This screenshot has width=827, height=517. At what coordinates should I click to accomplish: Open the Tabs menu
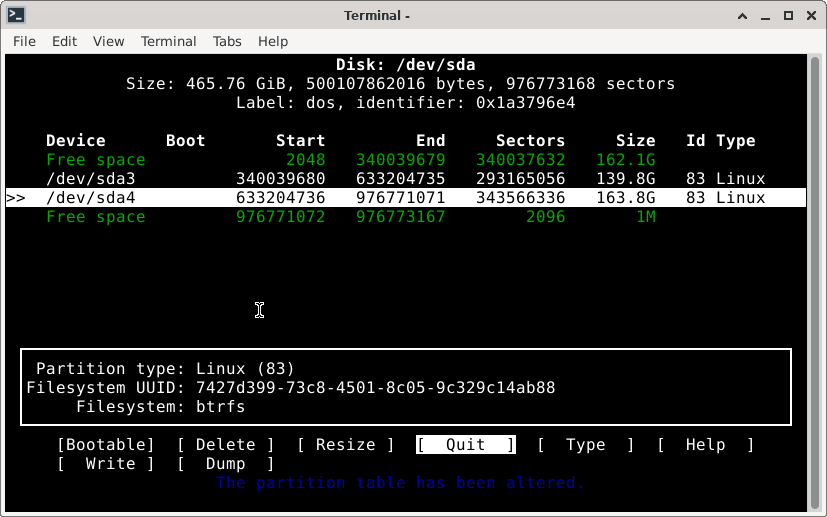227,41
